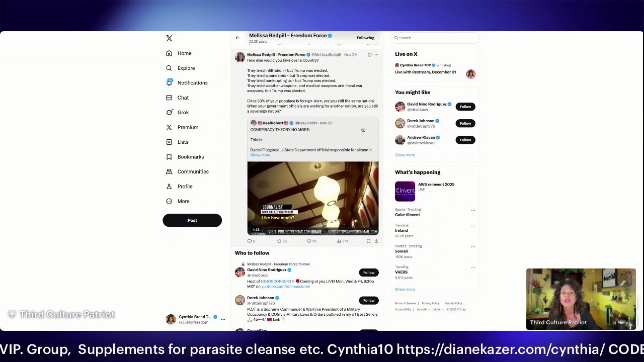Click Show more under What's happening
The image size is (644, 362).
click(405, 289)
